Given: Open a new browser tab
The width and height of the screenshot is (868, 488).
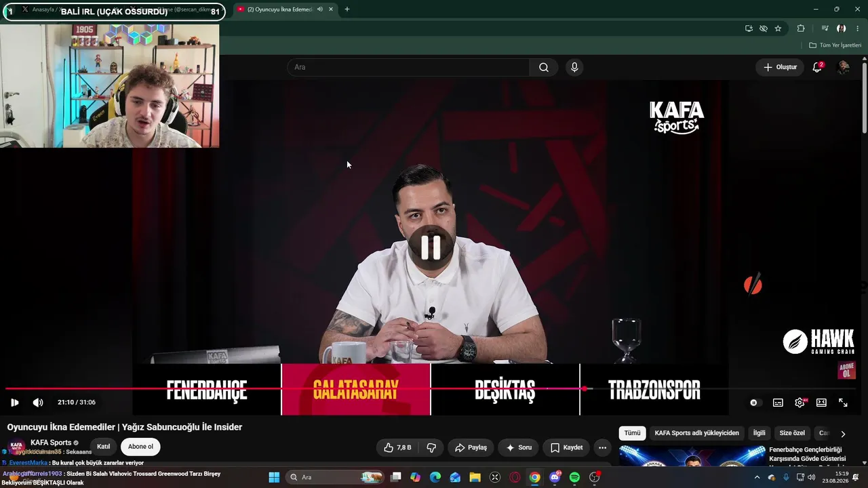Looking at the screenshot, I should (347, 9).
